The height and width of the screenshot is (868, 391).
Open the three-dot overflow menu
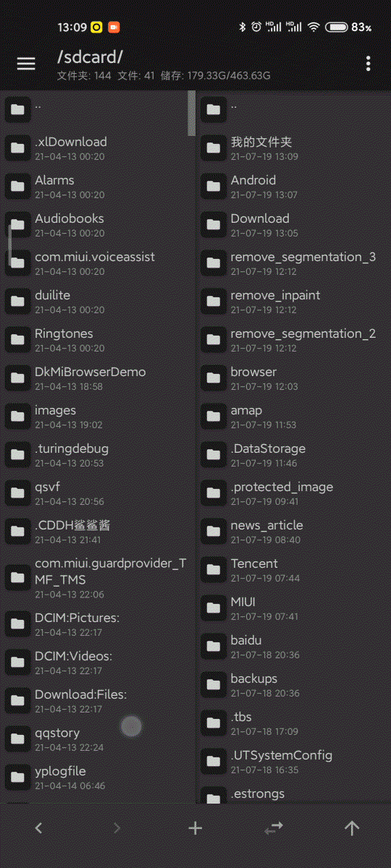click(x=369, y=64)
